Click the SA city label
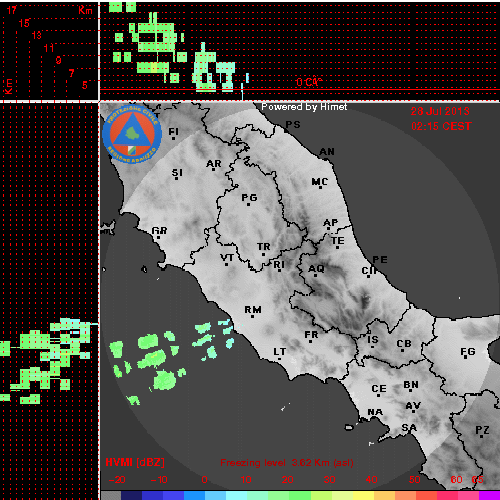Viewport: 500px width, 500px height. [x=409, y=427]
